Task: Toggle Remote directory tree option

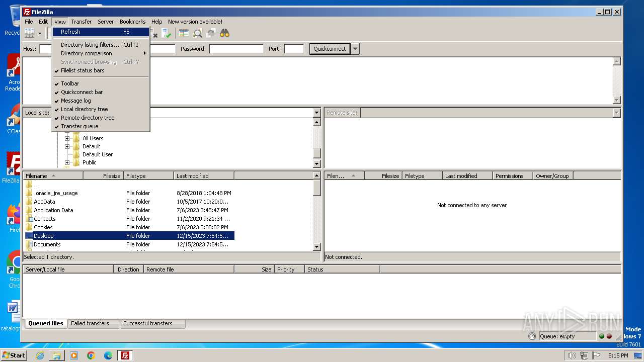Action: tap(101, 118)
